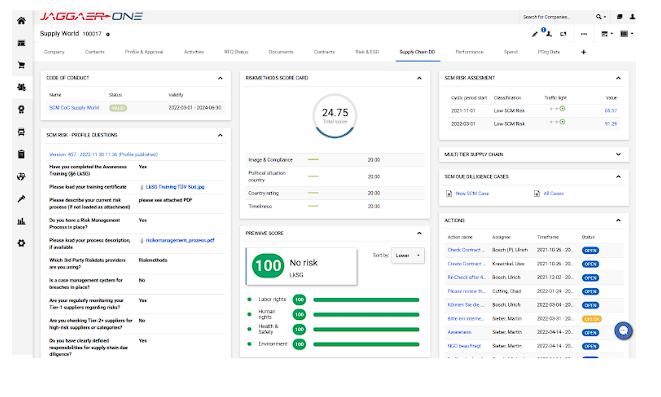Click the Environment score bar

coord(366,344)
